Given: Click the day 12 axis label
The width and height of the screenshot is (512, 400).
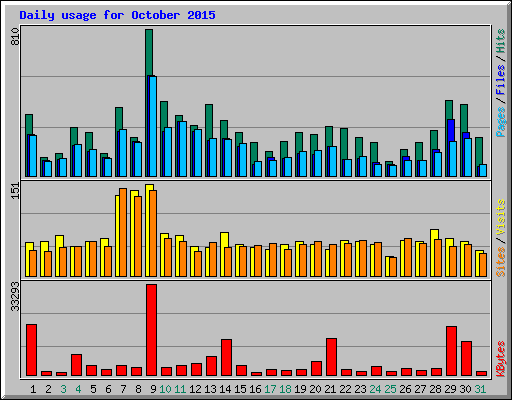Looking at the screenshot, I should click(195, 389).
